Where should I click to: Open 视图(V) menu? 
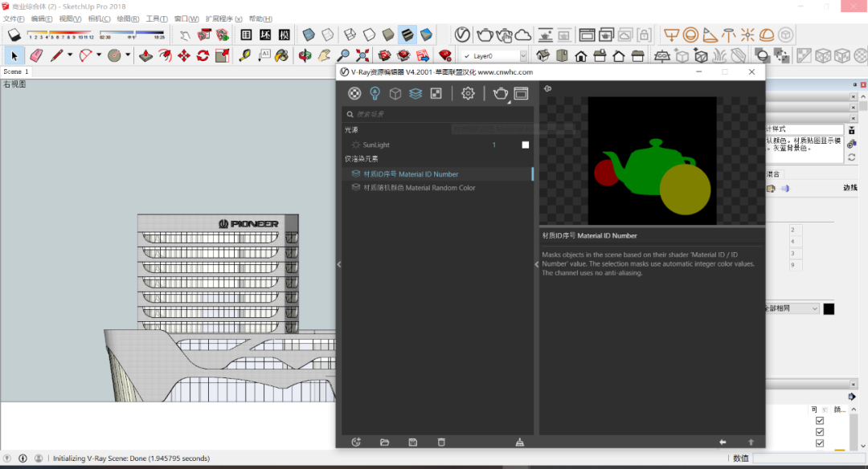tap(70, 18)
